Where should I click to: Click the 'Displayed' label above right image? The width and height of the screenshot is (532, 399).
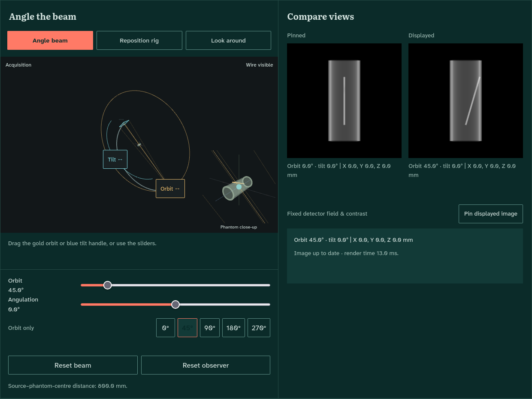coord(421,35)
